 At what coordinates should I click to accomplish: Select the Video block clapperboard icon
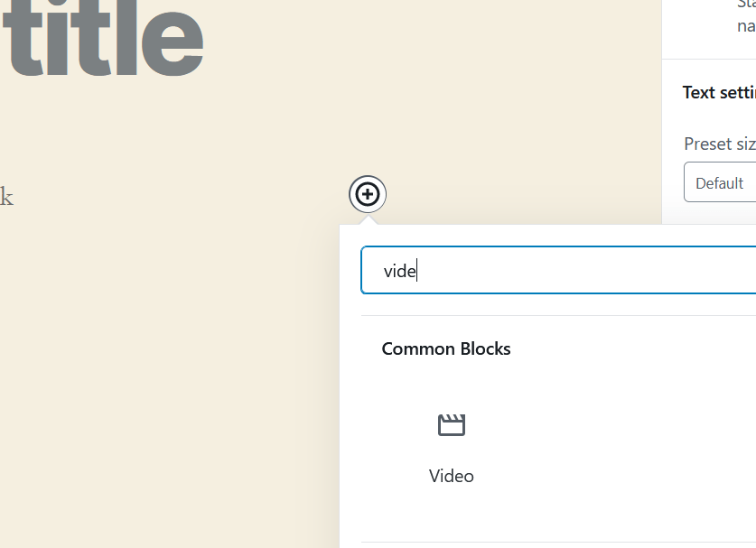[452, 424]
